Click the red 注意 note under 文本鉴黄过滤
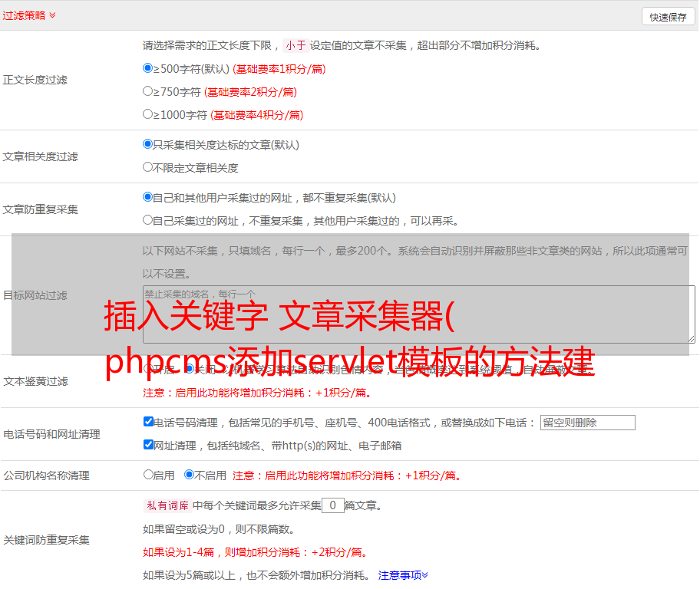The image size is (700, 589). point(258,393)
